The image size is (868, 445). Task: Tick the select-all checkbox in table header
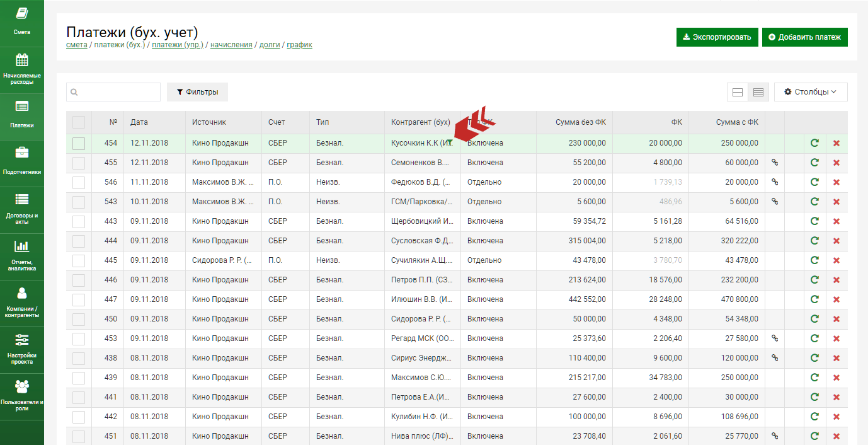pyautogui.click(x=79, y=122)
